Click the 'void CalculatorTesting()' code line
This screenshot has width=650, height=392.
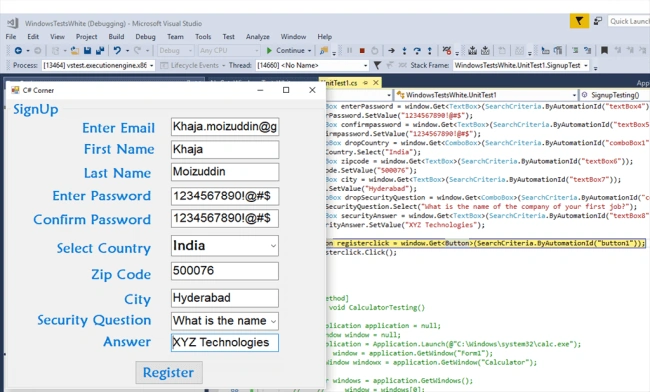pyautogui.click(x=377, y=307)
